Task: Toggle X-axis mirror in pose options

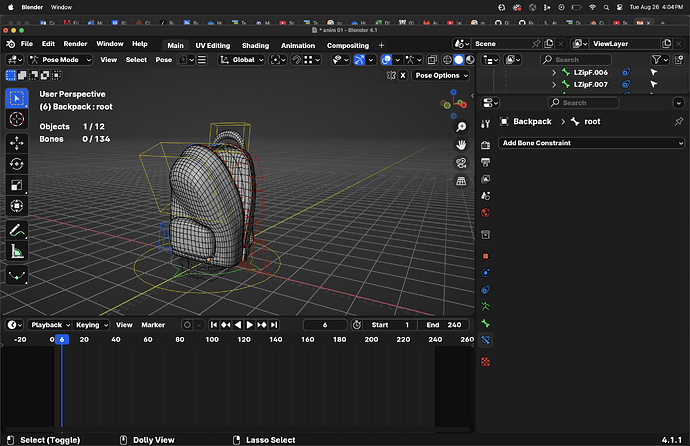Action: (x=403, y=75)
